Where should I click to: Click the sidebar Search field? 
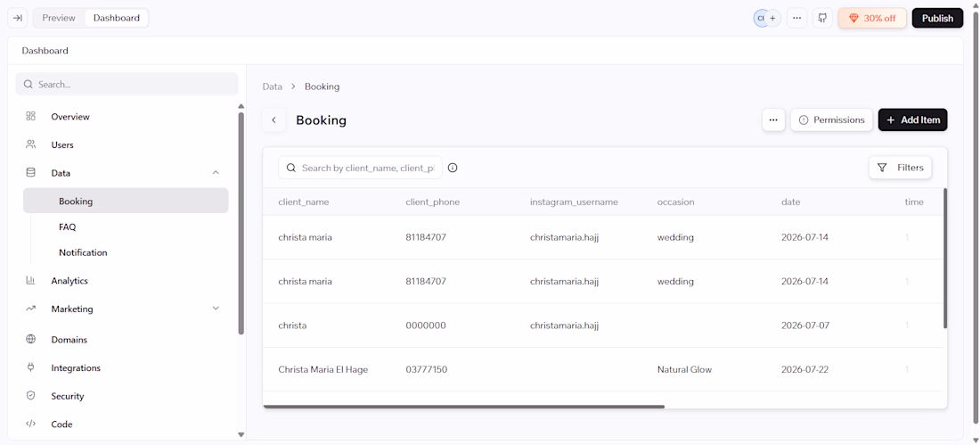click(x=127, y=84)
